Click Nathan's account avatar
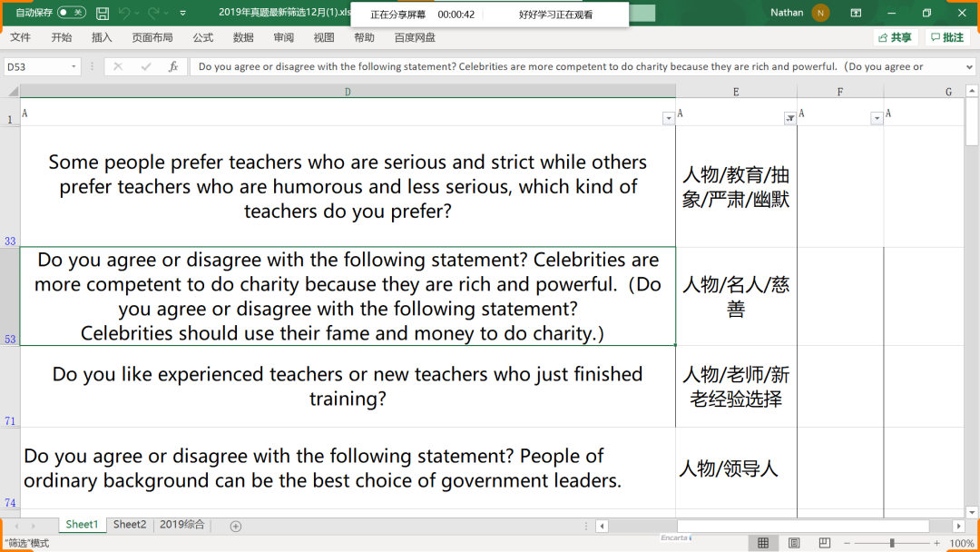This screenshot has height=552, width=980. (820, 13)
